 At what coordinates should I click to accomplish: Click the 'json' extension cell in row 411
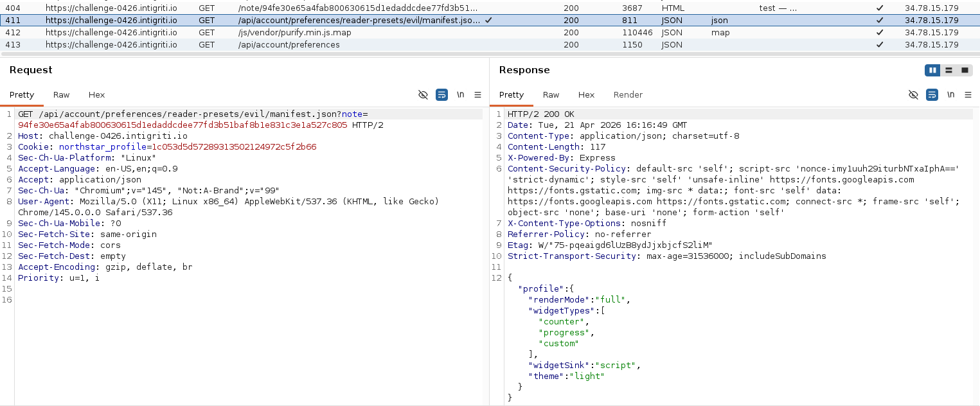point(719,21)
